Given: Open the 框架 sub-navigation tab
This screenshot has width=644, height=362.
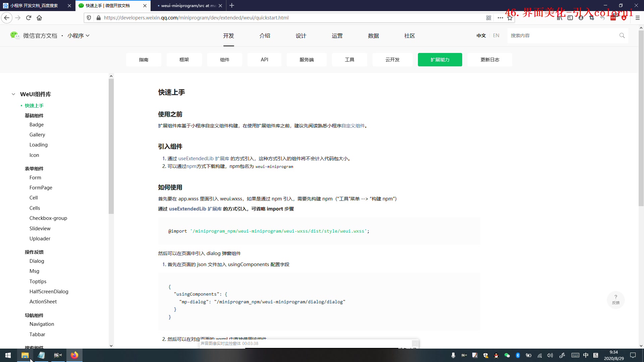Looking at the screenshot, I should point(184,60).
